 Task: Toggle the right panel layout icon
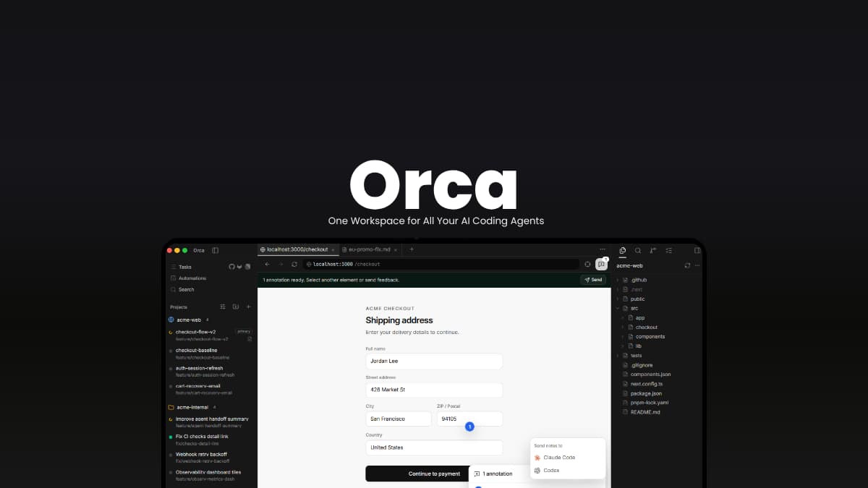tap(697, 250)
